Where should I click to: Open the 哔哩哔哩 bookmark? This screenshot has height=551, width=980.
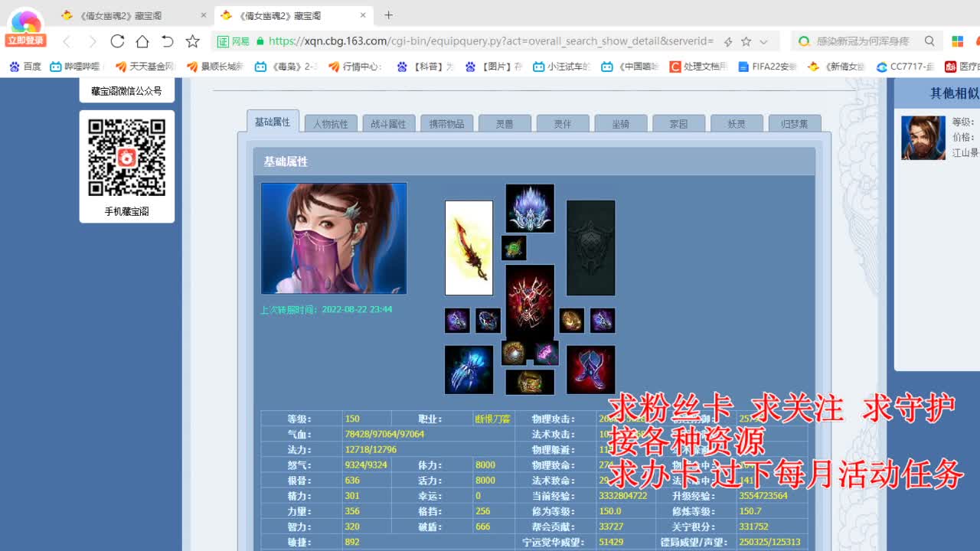click(x=75, y=67)
